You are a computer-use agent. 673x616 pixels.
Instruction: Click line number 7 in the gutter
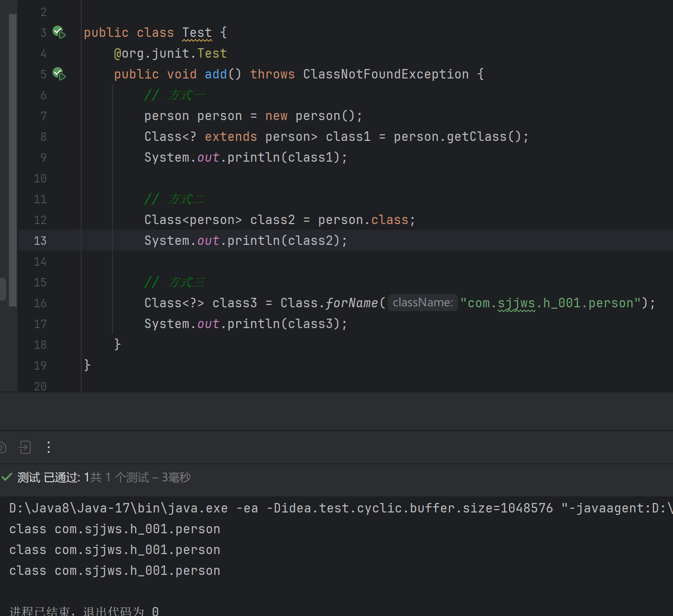pyautogui.click(x=43, y=116)
